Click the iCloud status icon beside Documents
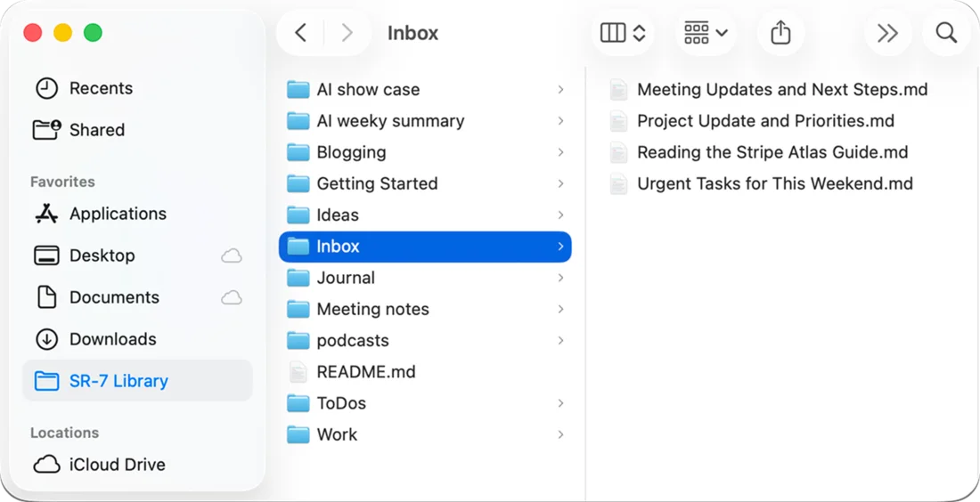This screenshot has height=502, width=980. tap(232, 297)
